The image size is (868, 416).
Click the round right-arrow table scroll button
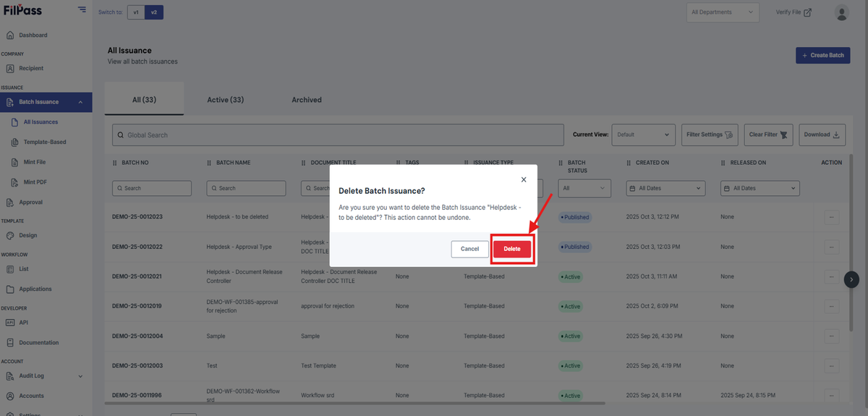point(851,279)
